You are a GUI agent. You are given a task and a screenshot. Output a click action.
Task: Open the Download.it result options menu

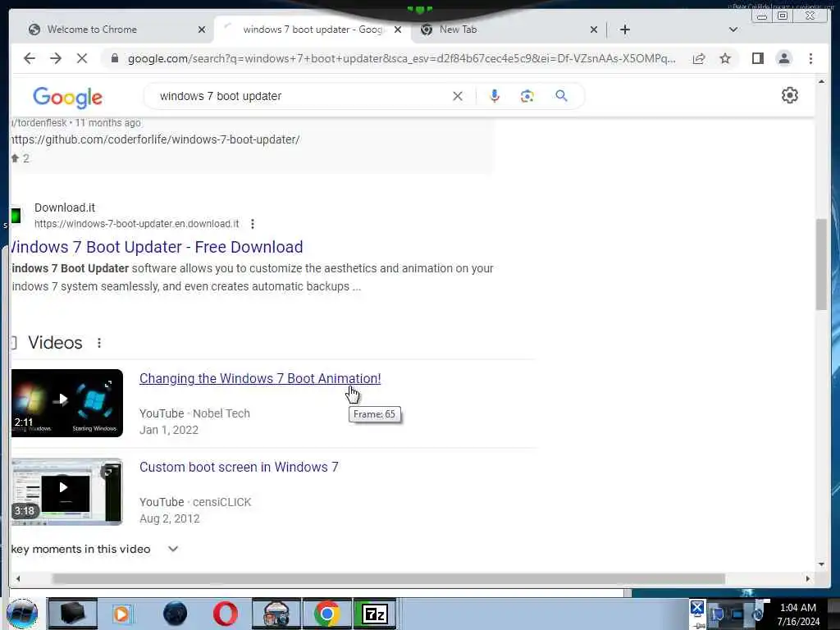(253, 224)
